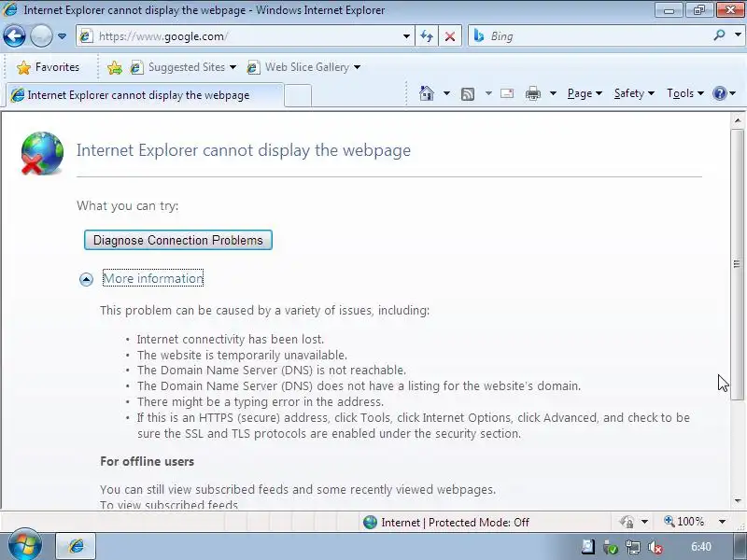Click the scrollbar up arrow
The image size is (747, 560).
[738, 121]
